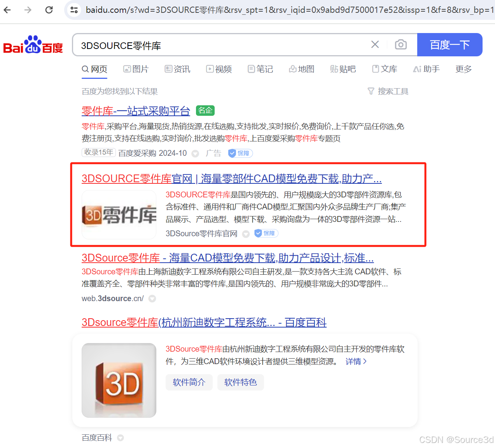Click the 名企 green badge
This screenshot has width=495, height=448.
205,110
